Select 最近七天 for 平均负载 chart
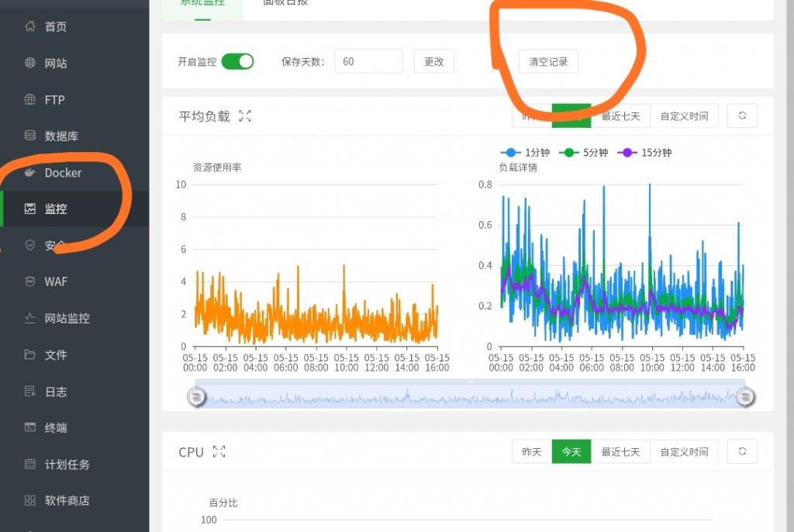794x532 pixels. click(620, 116)
